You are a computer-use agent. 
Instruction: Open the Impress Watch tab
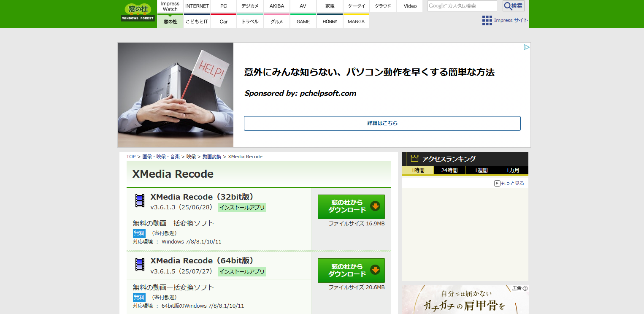point(170,6)
